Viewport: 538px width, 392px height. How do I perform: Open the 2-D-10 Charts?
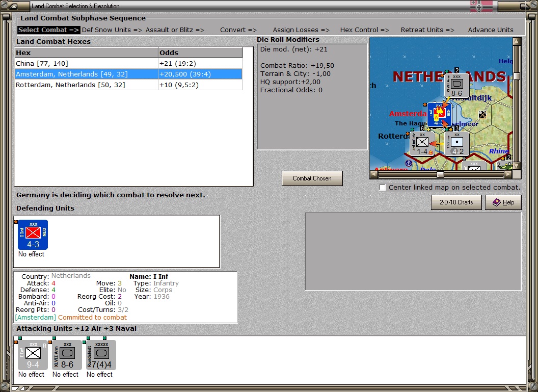pos(456,202)
